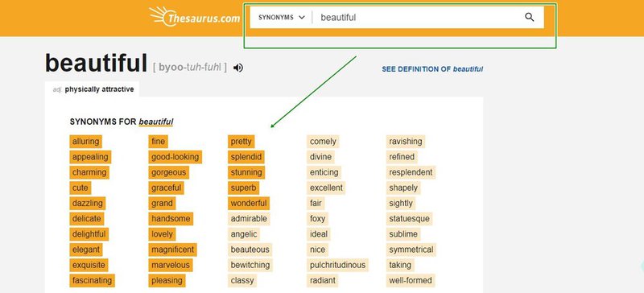Image resolution: width=644 pixels, height=293 pixels.
Task: Click the synonym classy
Action: coord(242,281)
